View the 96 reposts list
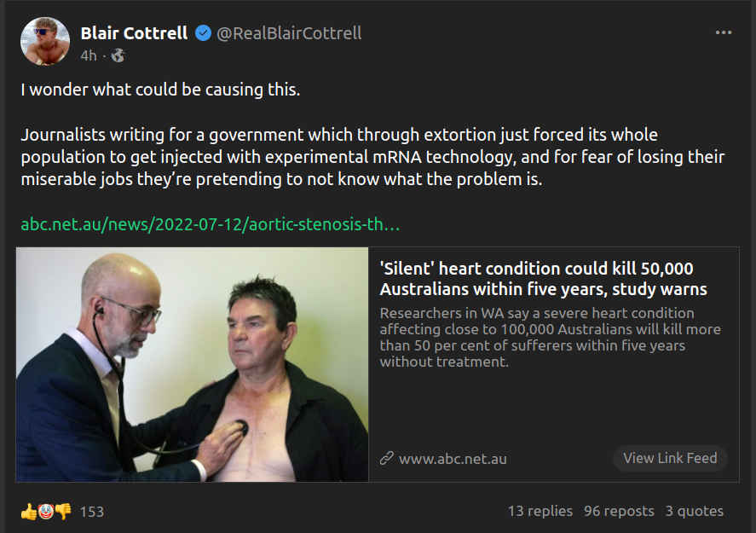 (619, 511)
